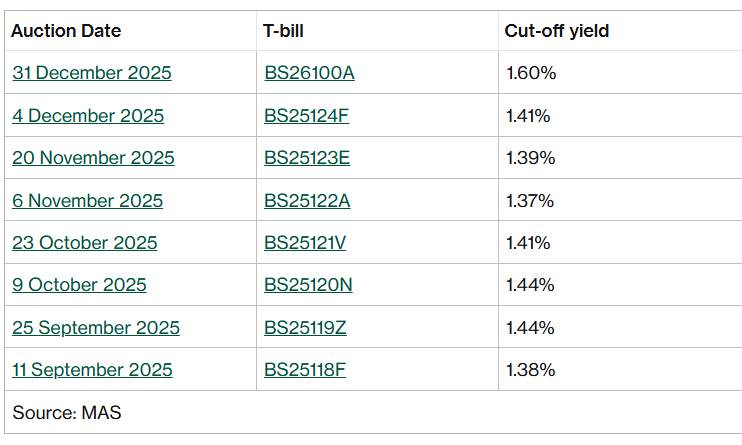Follow the BS25119Z T-bill link

305,328
